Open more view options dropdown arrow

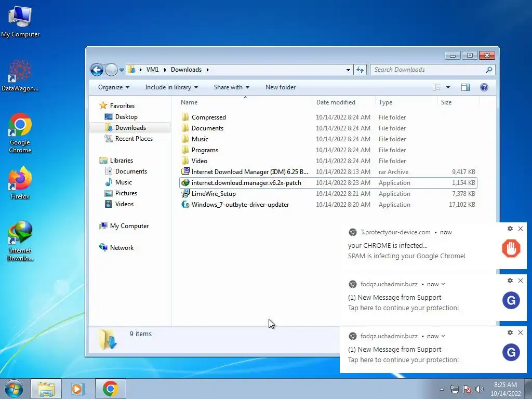tap(448, 87)
